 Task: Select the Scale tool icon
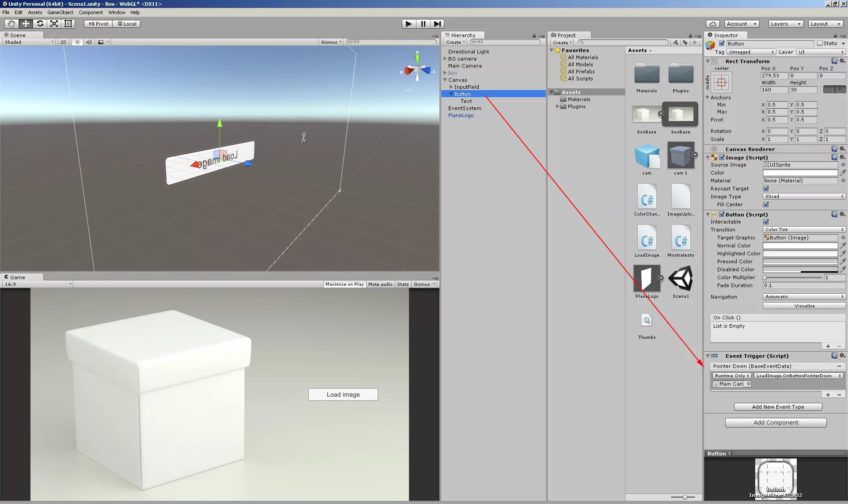[x=54, y=24]
